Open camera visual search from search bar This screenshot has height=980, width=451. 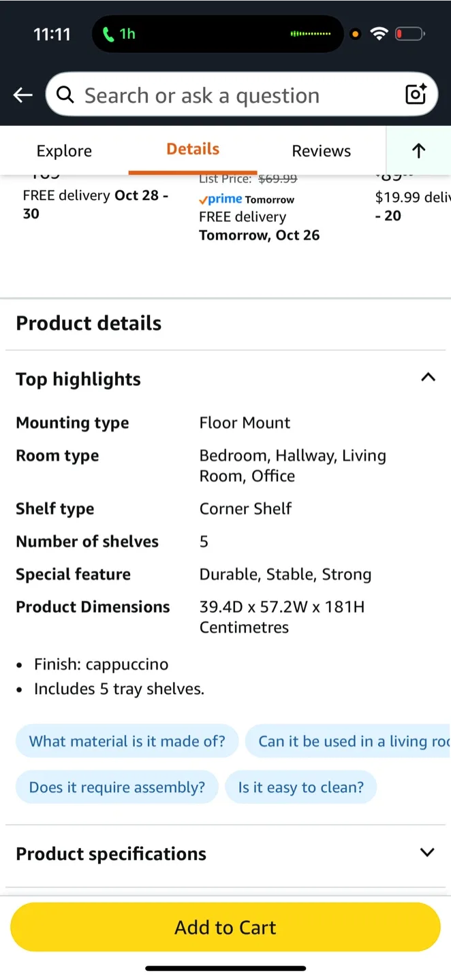point(415,95)
